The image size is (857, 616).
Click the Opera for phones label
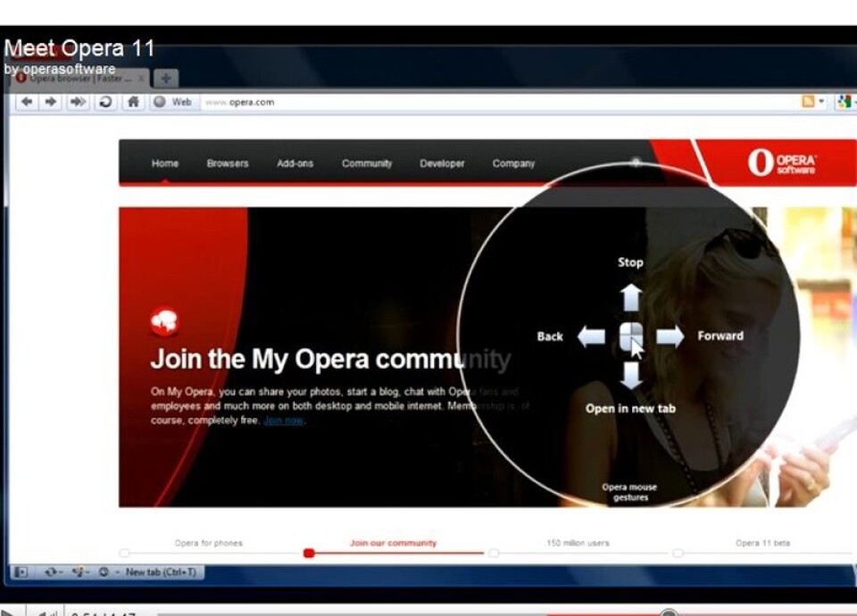click(x=208, y=543)
